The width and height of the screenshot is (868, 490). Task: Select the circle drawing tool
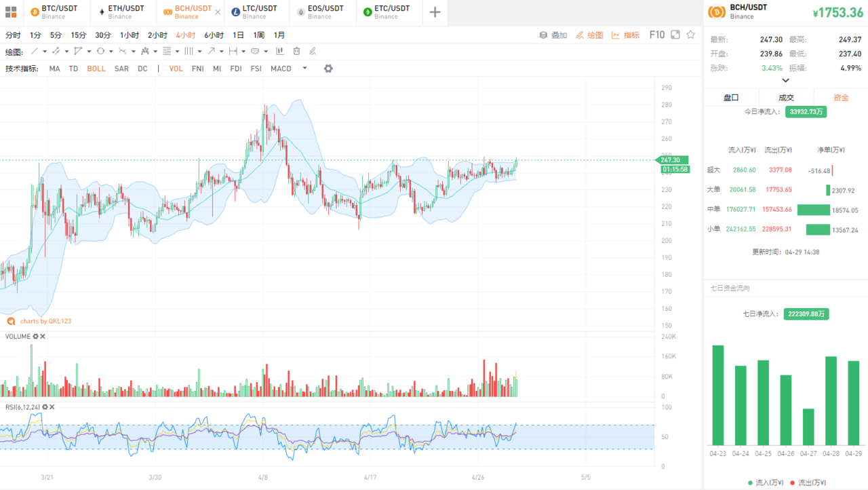[100, 51]
